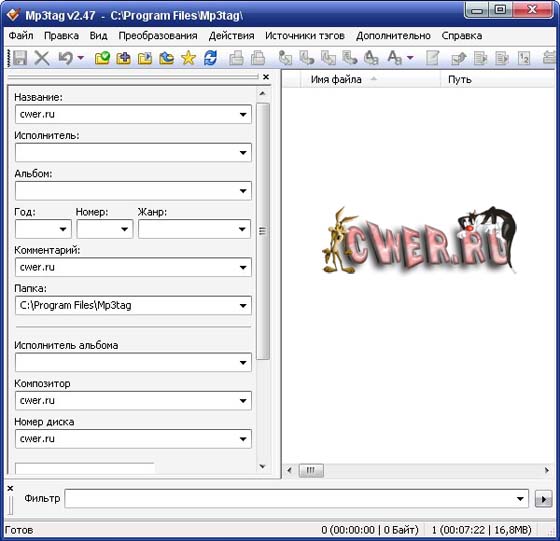Click the Save tag floppy disk icon

[20, 57]
